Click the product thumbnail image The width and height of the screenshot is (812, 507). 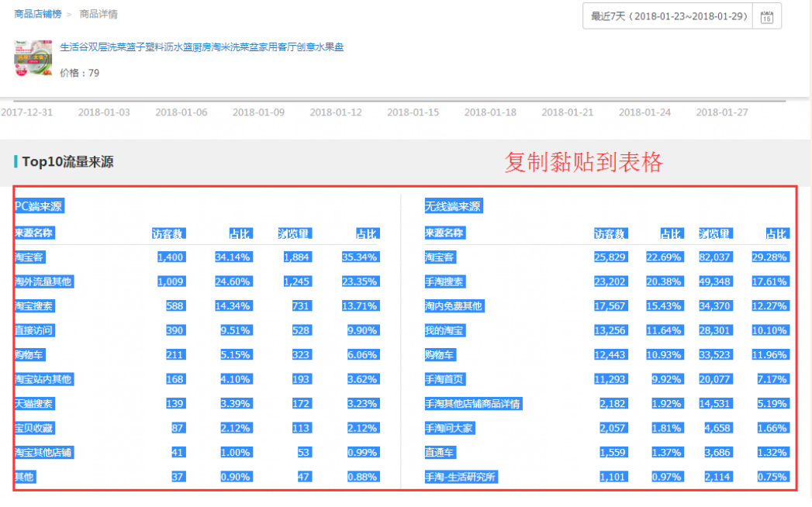(33, 59)
